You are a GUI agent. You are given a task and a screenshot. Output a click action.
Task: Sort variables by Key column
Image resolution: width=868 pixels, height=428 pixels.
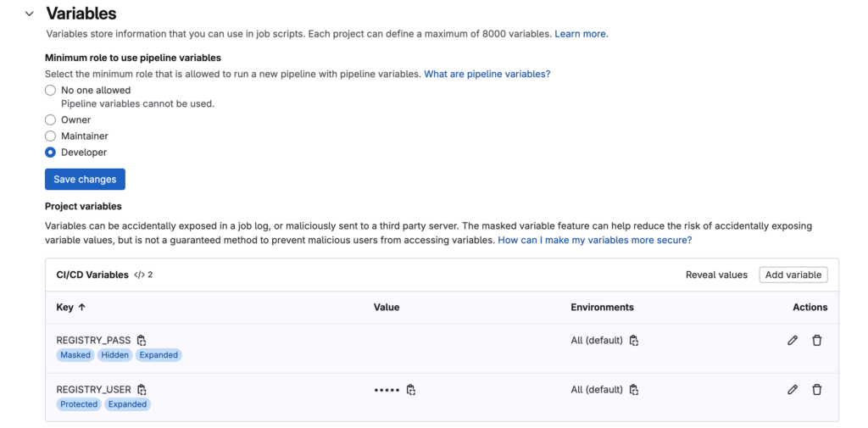[71, 308]
